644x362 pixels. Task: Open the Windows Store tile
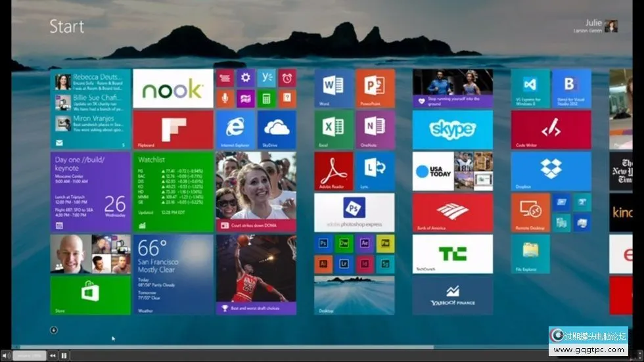pyautogui.click(x=90, y=294)
